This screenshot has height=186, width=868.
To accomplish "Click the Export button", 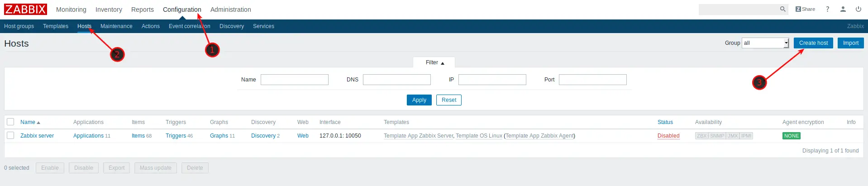I will 117,168.
